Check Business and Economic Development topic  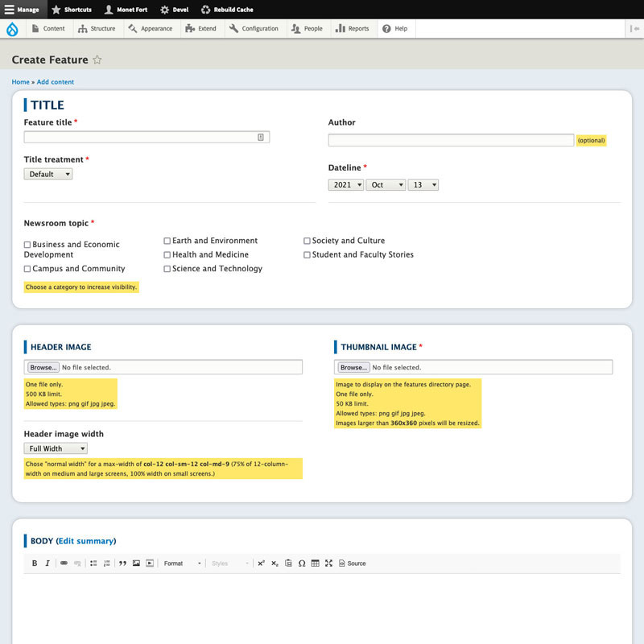tap(27, 245)
